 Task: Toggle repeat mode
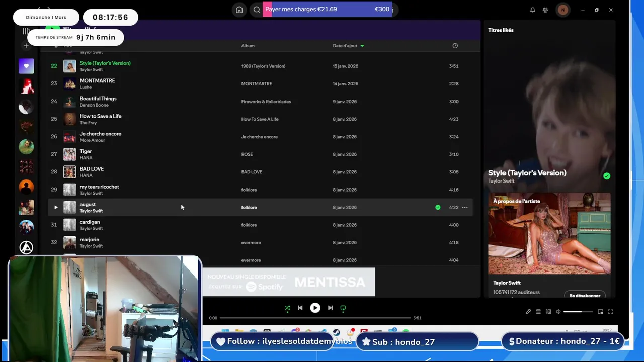[x=343, y=308]
